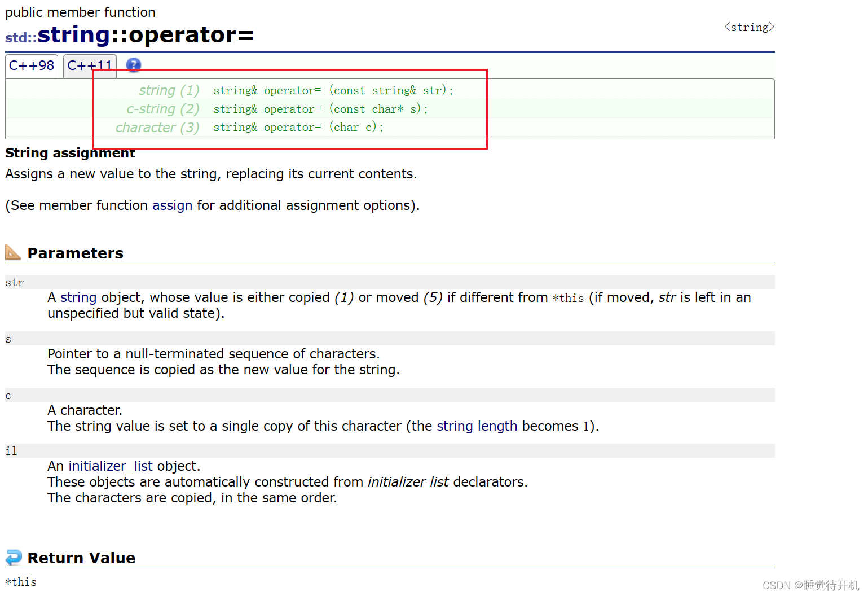Click the Return Value arrow icon
The height and width of the screenshot is (596, 868).
click(x=13, y=557)
